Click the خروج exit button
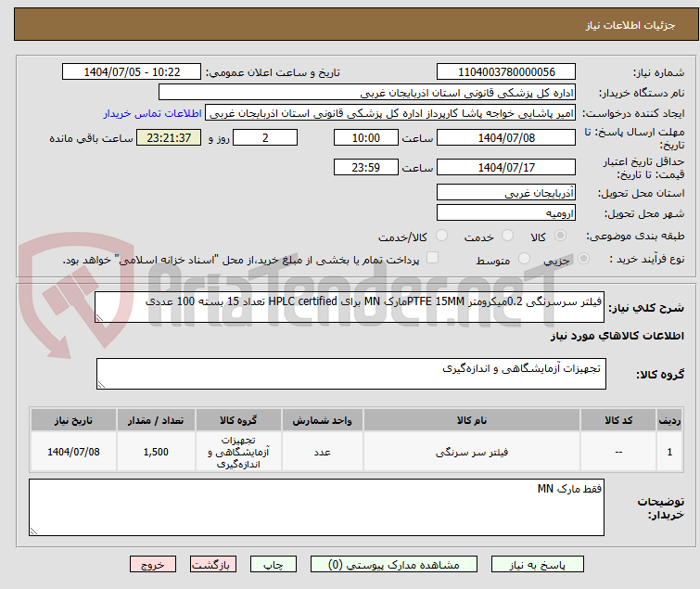This screenshot has width=700, height=589. tap(153, 565)
